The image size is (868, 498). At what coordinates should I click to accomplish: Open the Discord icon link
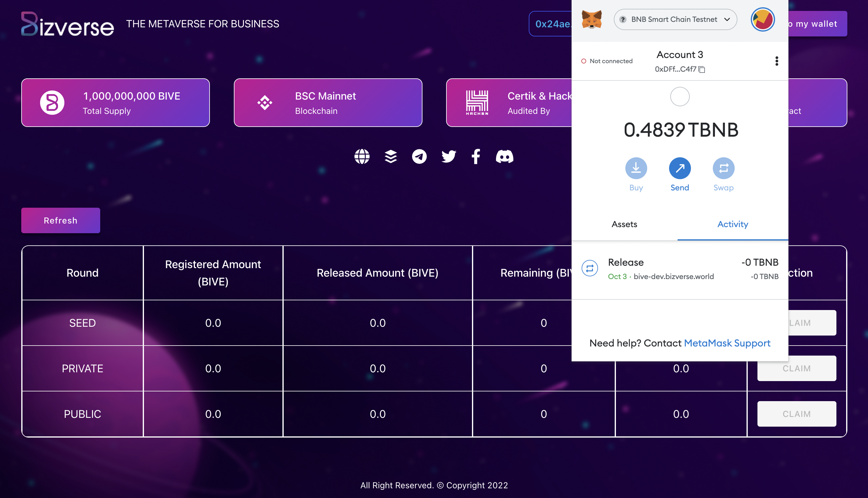coord(504,157)
